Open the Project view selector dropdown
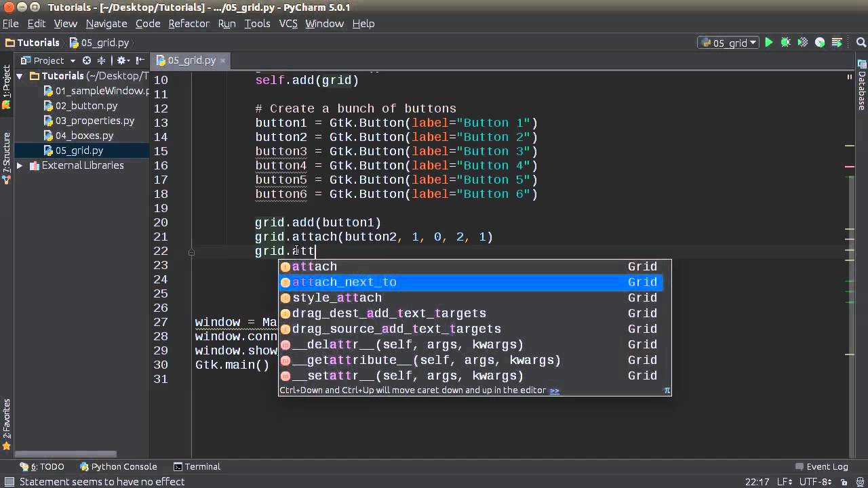Image resolution: width=868 pixels, height=488 pixels. [47, 60]
